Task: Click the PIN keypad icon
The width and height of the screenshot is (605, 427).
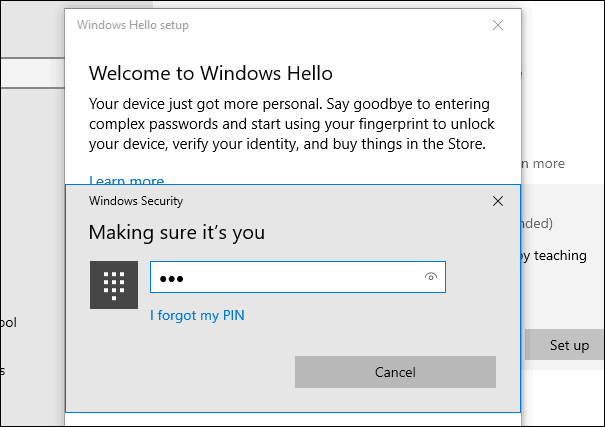Action: pyautogui.click(x=114, y=285)
